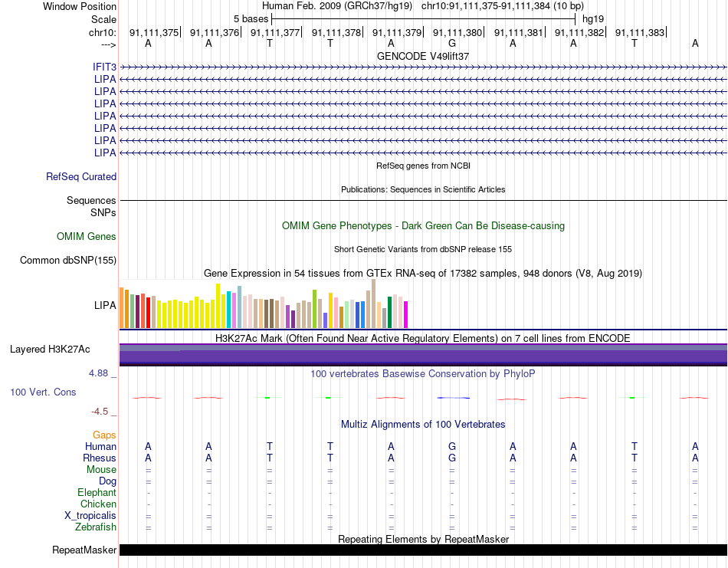Open the RefSeq Curated track label
This screenshot has width=728, height=568.
click(x=81, y=176)
